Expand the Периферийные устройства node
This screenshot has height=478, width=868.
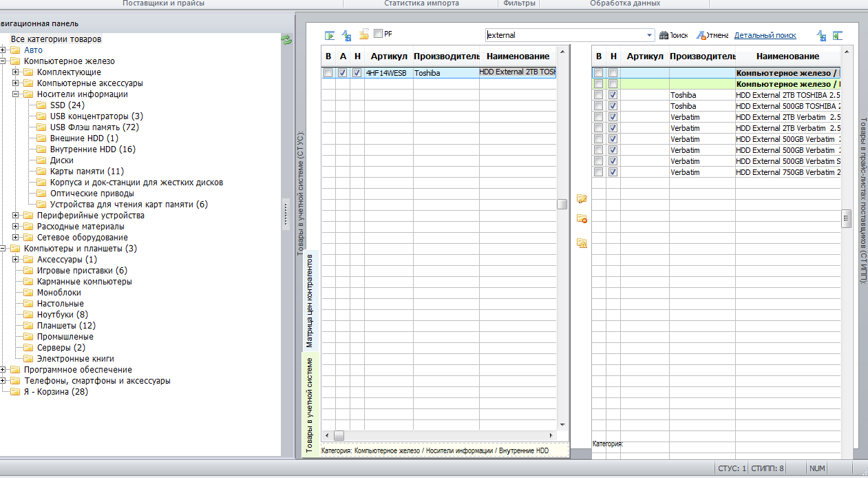point(16,216)
